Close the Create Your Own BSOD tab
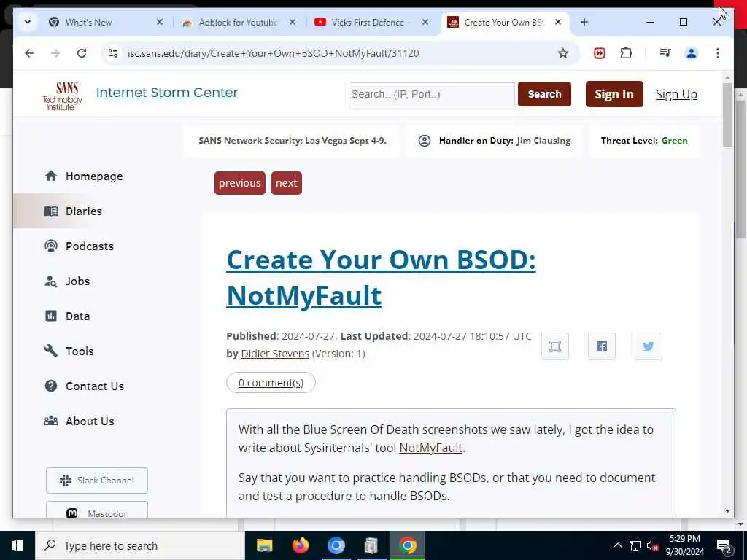 coord(558,22)
